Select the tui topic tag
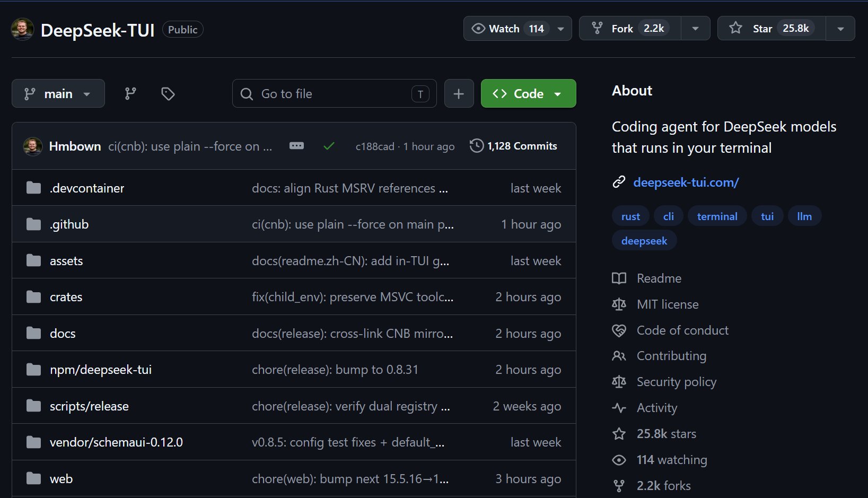Viewport: 868px width, 498px height. [x=767, y=216]
